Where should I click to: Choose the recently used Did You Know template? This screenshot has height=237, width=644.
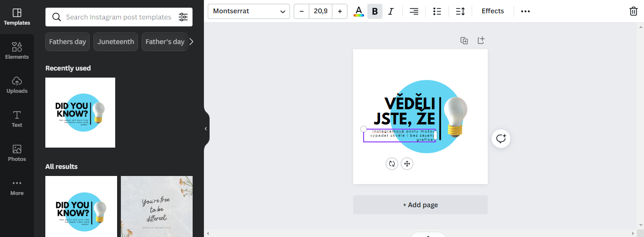tap(80, 113)
